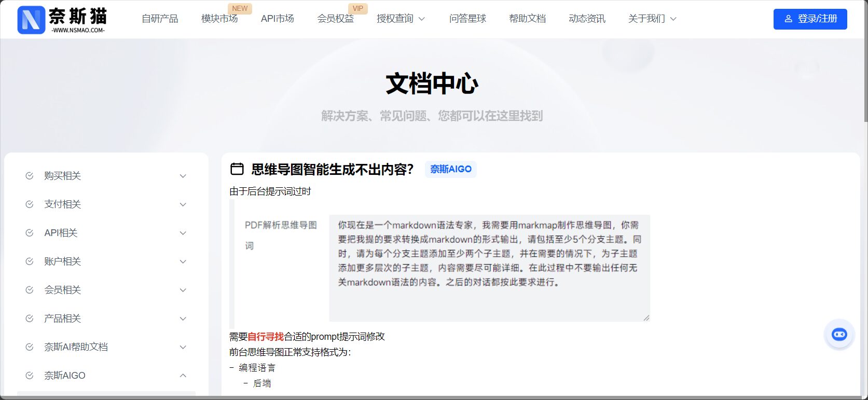868x400 pixels.
Task: Open the floating chat robot icon
Action: pyautogui.click(x=839, y=334)
